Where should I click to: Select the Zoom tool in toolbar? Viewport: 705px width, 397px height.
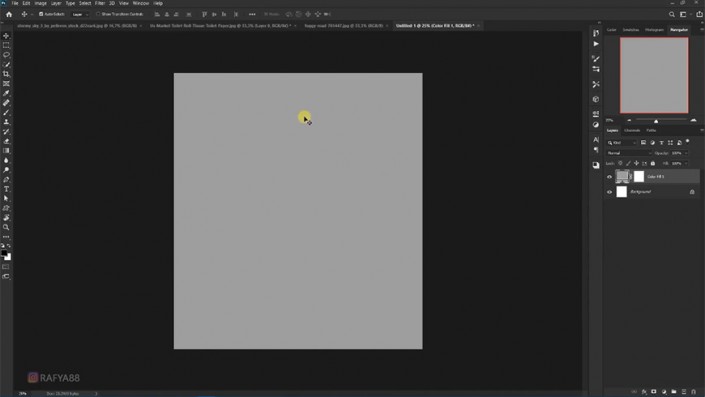coord(6,227)
